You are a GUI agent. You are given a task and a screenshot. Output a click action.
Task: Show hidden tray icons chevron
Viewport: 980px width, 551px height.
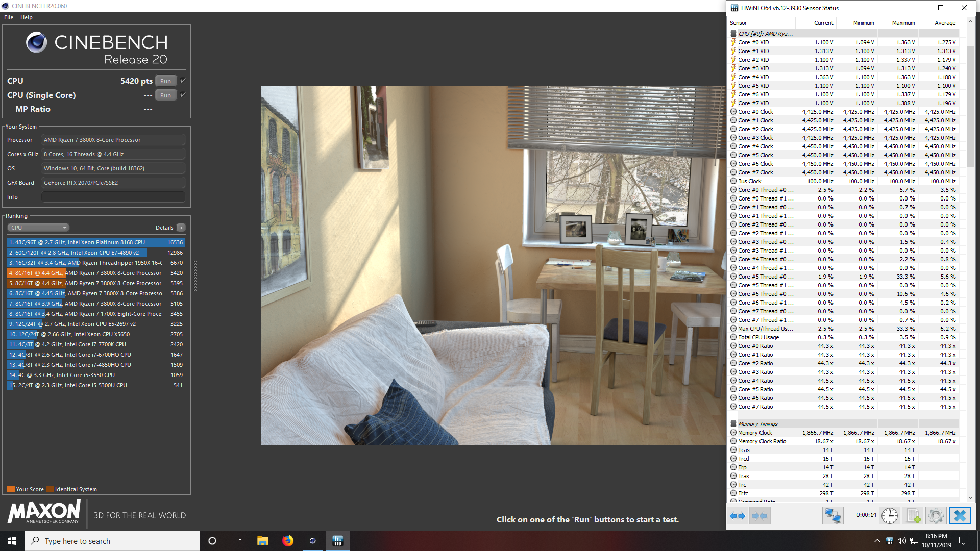coord(877,541)
